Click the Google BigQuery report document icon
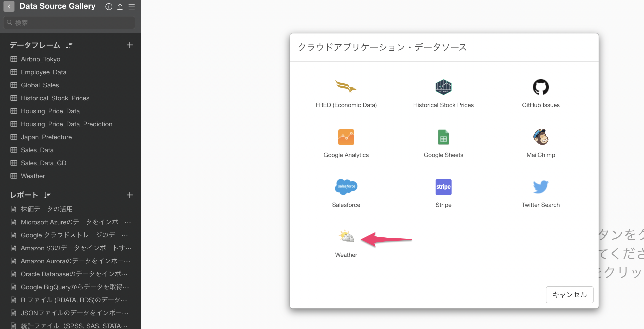Image resolution: width=644 pixels, height=329 pixels. (13, 287)
